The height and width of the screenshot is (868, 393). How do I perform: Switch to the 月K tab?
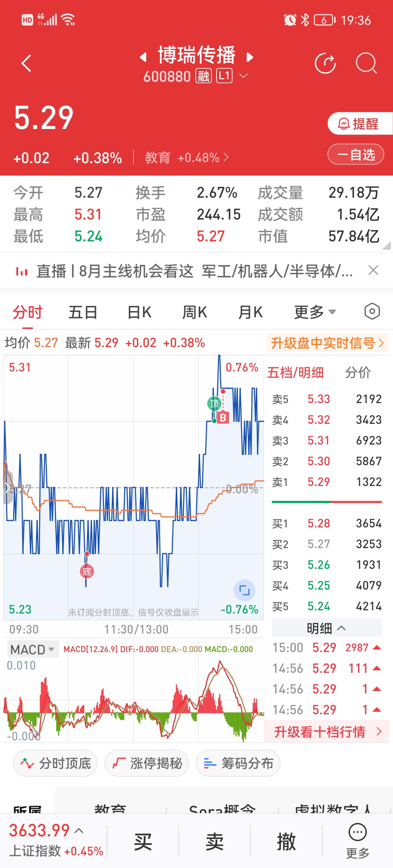[250, 312]
